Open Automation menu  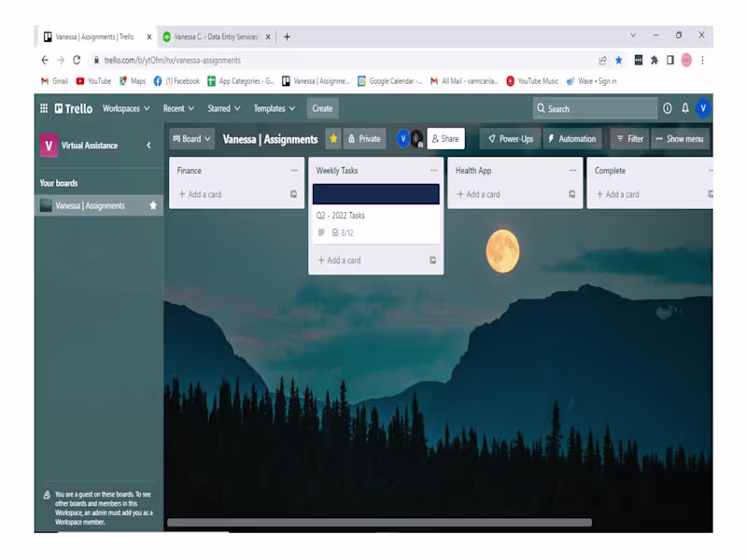[x=572, y=138]
